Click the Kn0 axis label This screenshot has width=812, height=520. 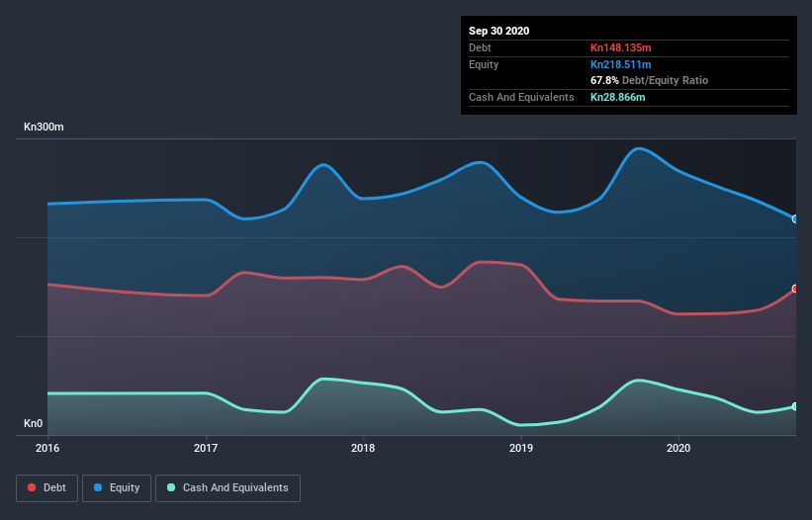34,423
